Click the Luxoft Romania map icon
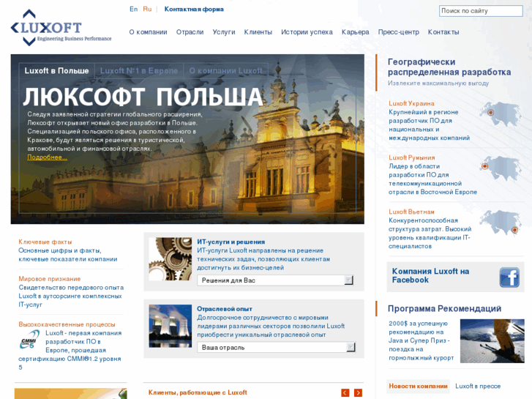Image resolution: width=532 pixels, height=399 pixels. (x=501, y=168)
